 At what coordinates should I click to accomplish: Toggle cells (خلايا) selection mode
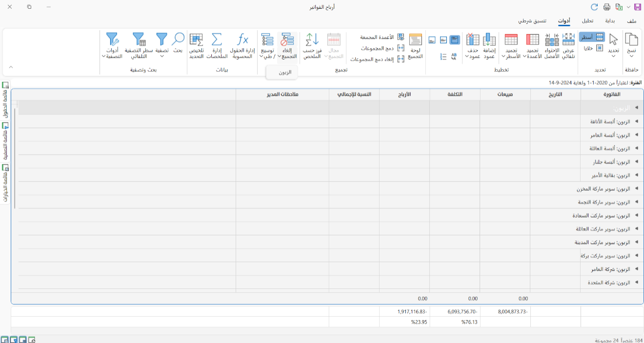(x=592, y=48)
